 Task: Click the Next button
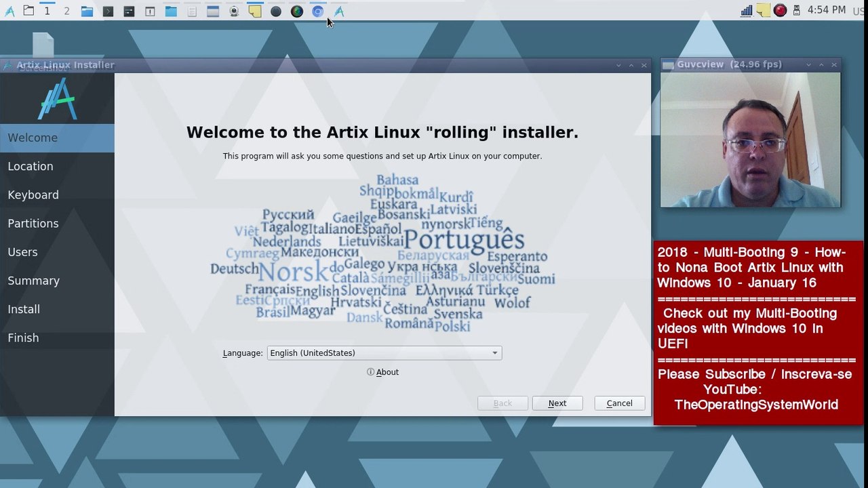coord(557,403)
